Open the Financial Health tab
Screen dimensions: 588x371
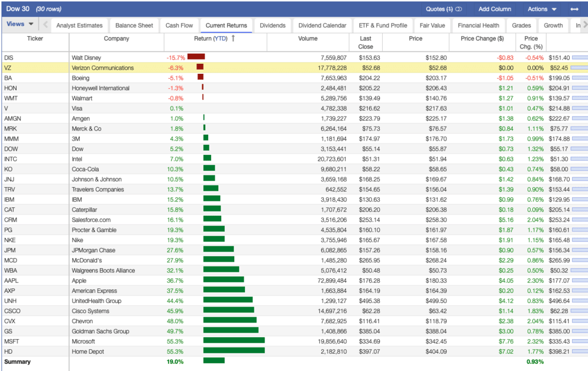[478, 25]
